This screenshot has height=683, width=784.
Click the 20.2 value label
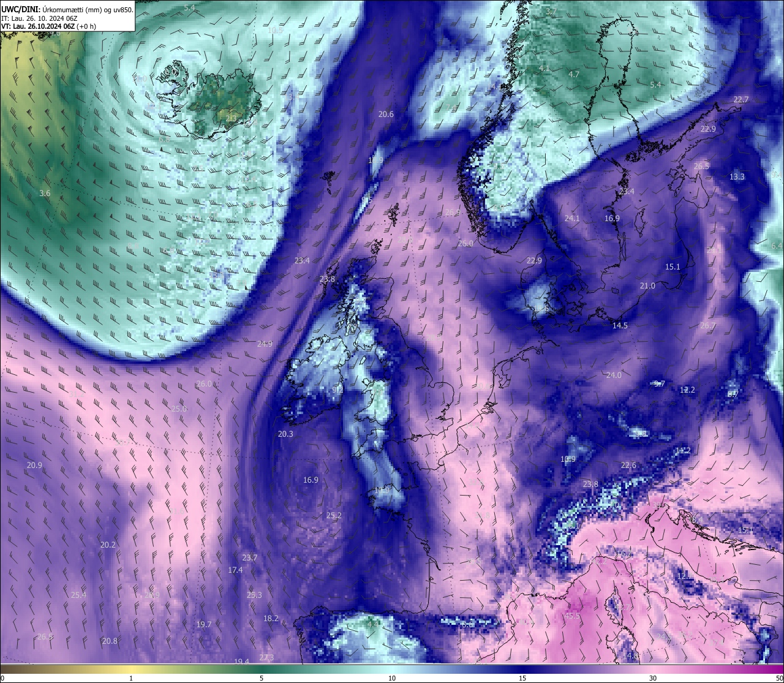coord(108,545)
